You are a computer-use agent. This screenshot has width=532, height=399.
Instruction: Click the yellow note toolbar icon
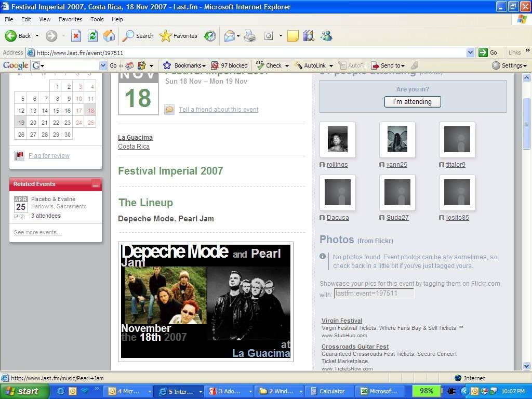coord(292,36)
